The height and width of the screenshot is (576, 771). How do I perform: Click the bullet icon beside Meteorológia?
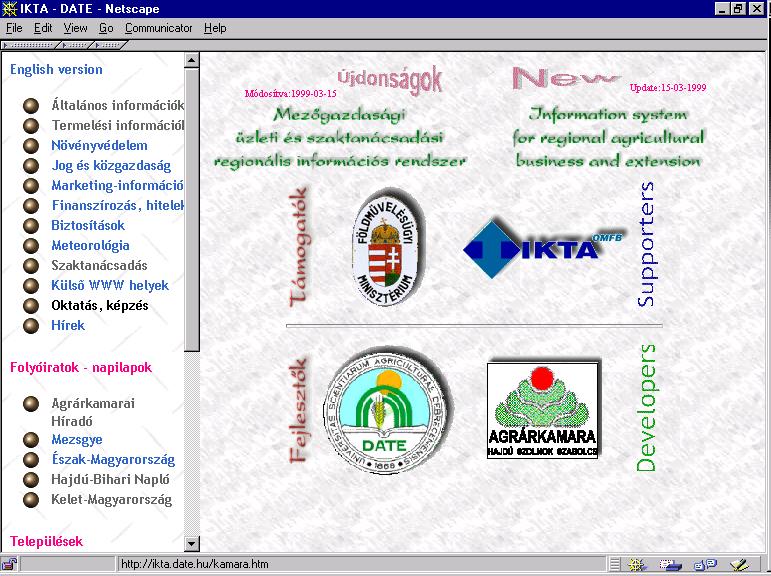tap(31, 246)
